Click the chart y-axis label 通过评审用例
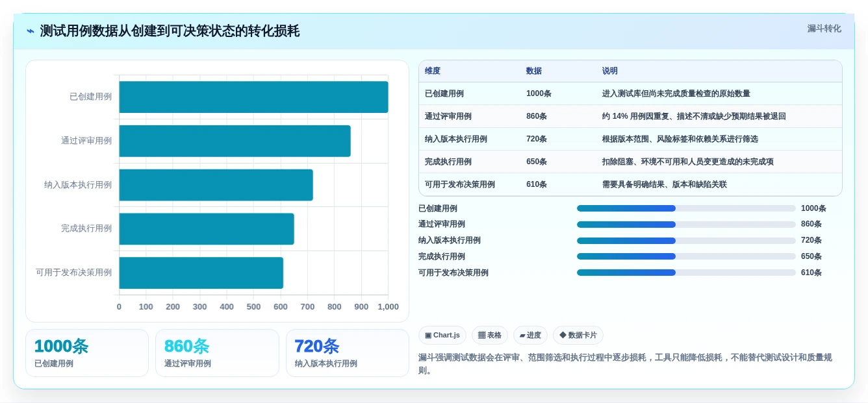Image resolution: width=868 pixels, height=403 pixels. coord(86,141)
